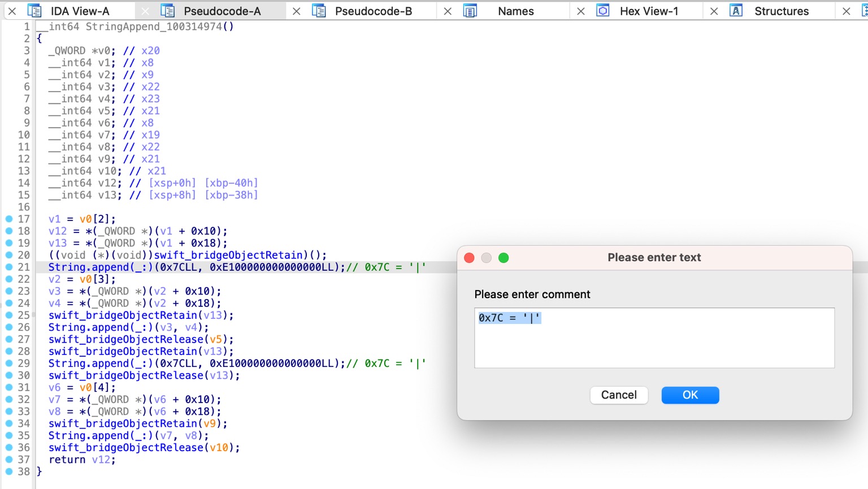Click swift_bridgeObjectRelease(v10) on line 36
Image resolution: width=868 pixels, height=489 pixels.
pos(144,448)
